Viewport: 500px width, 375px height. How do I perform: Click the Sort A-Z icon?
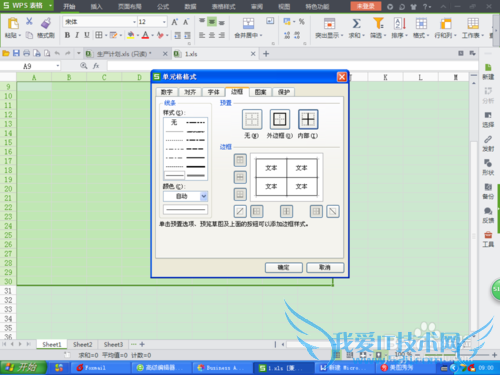tap(400, 23)
